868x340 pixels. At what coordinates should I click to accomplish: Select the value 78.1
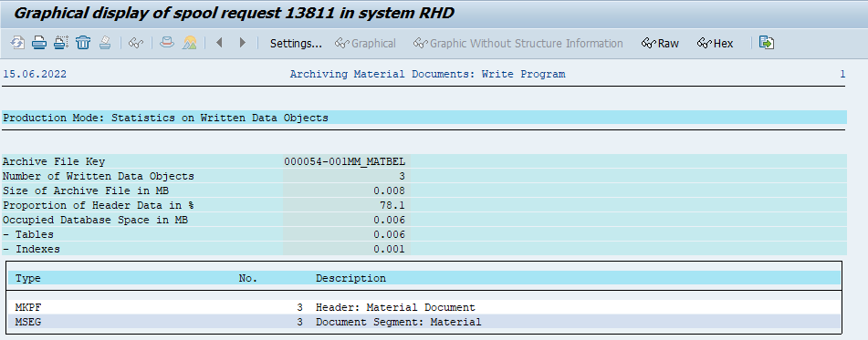click(x=392, y=205)
